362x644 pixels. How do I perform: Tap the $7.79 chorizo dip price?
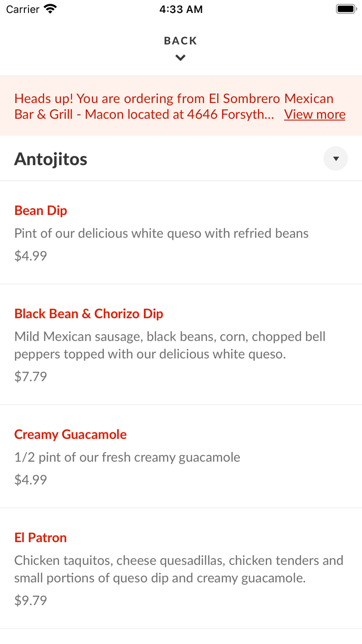click(31, 376)
